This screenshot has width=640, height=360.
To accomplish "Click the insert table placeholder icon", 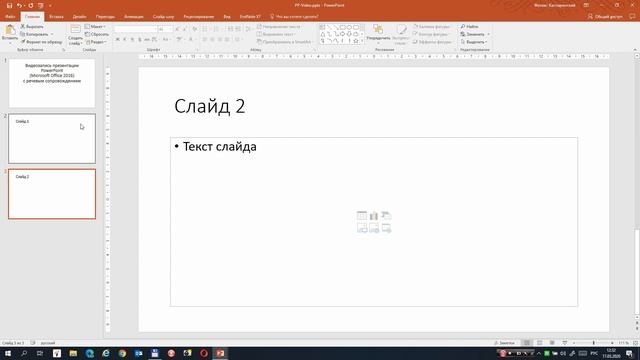I will pyautogui.click(x=362, y=216).
